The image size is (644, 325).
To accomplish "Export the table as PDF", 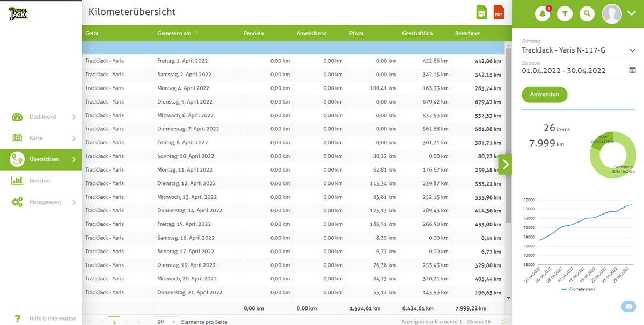I will coord(499,12).
